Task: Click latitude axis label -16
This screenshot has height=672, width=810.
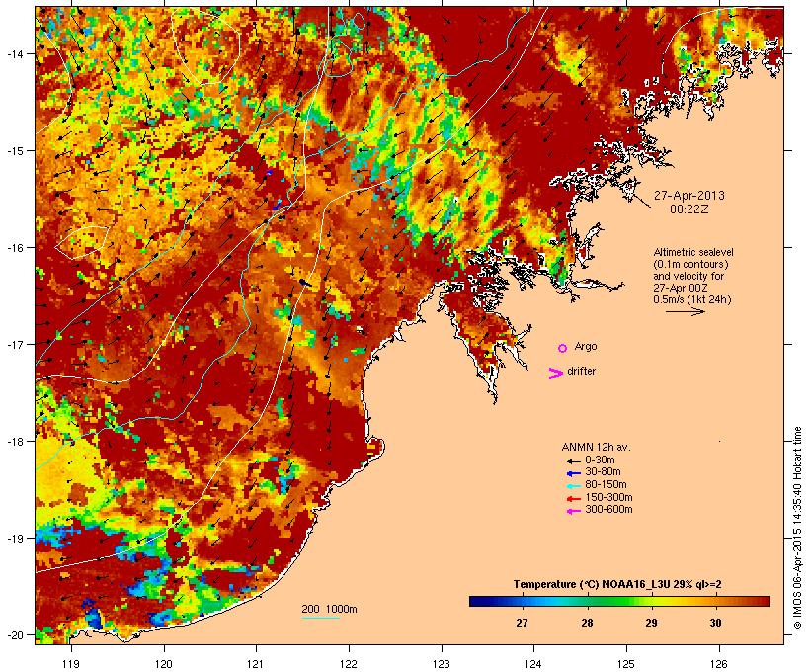Action: [x=15, y=248]
